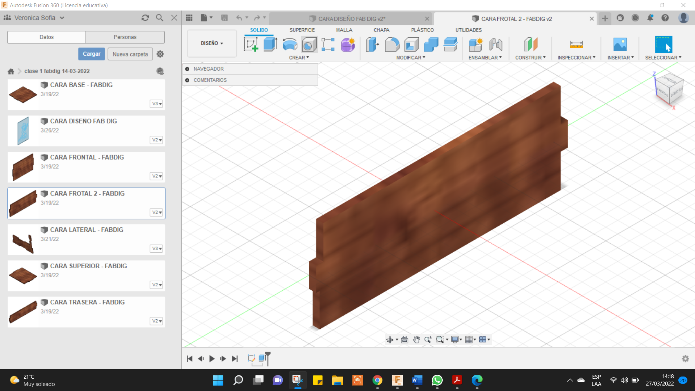Toggle the data panel grid icon
Image resolution: width=695 pixels, height=391 pixels.
[189, 18]
